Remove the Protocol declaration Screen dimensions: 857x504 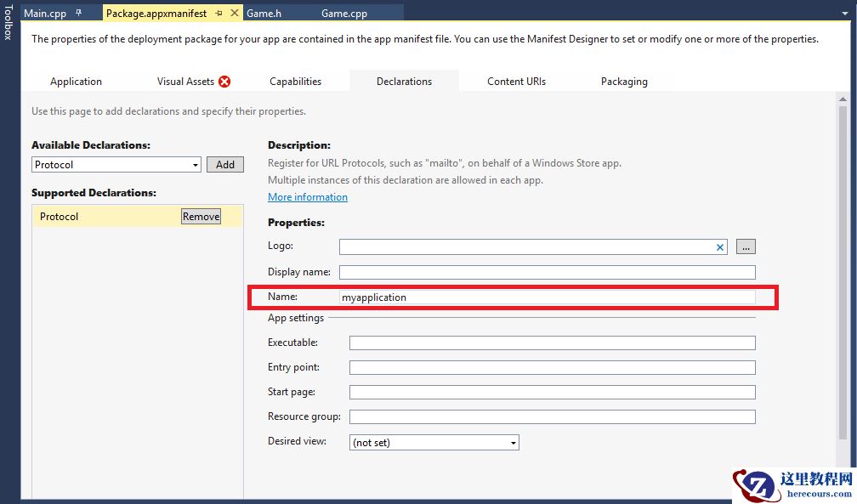[x=201, y=217]
